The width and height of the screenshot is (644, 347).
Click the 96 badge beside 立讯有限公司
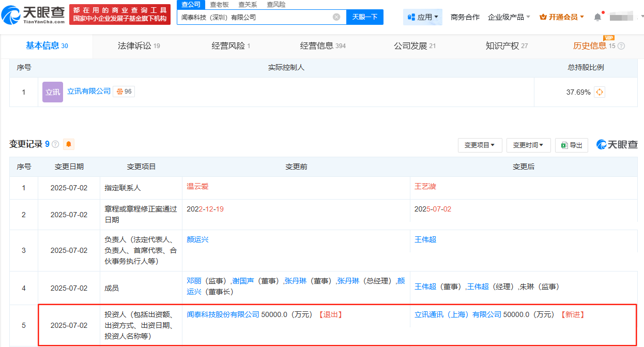point(124,92)
